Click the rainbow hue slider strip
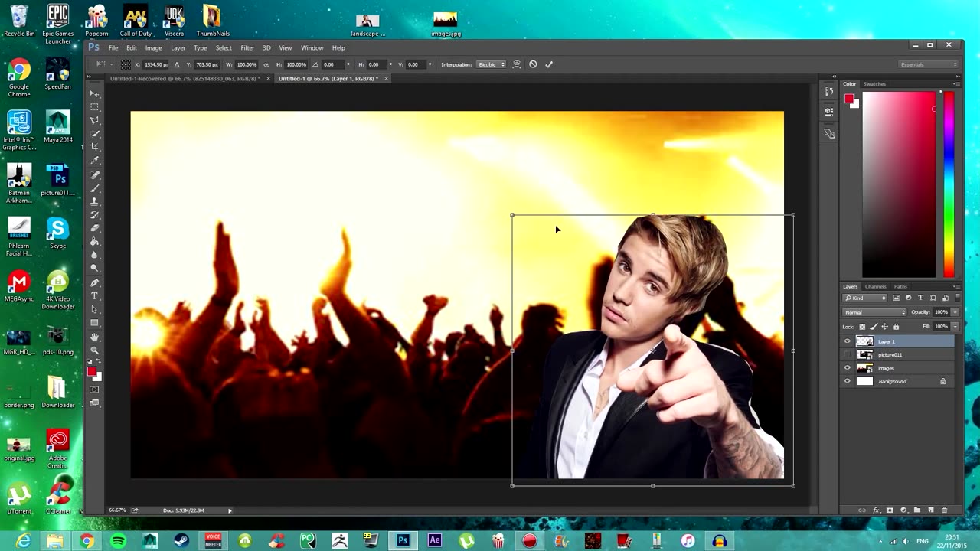The width and height of the screenshot is (980, 551). (x=949, y=184)
